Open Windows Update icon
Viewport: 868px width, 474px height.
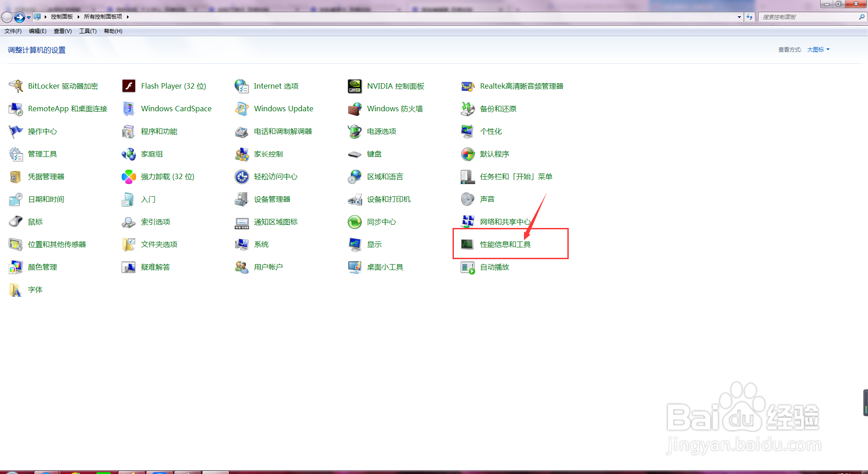[242, 109]
